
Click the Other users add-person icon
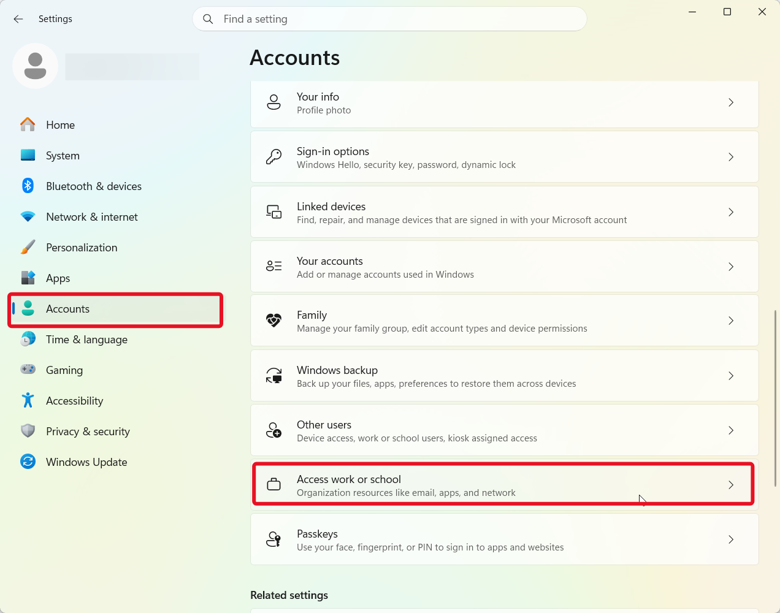point(274,430)
